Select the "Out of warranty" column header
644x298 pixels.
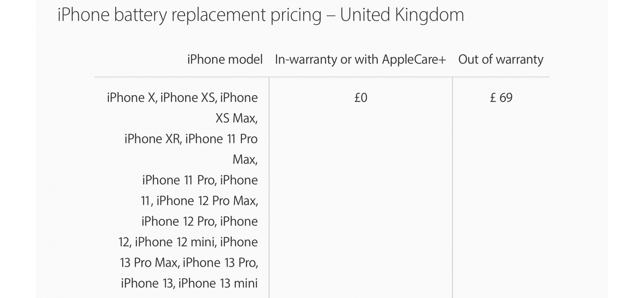click(501, 60)
